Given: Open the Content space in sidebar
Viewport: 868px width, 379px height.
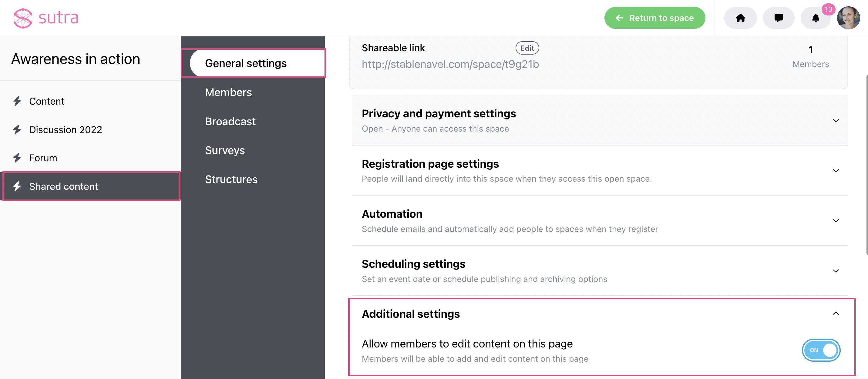Looking at the screenshot, I should tap(90, 101).
